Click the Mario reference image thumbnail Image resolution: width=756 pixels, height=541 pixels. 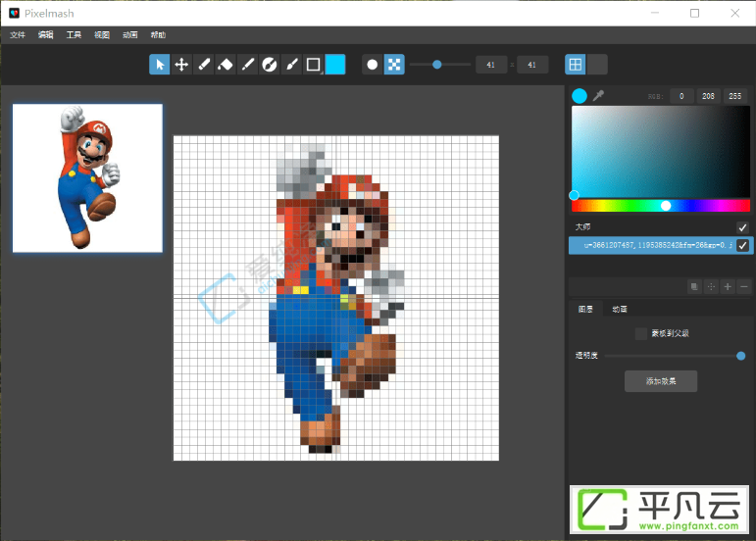tap(87, 177)
